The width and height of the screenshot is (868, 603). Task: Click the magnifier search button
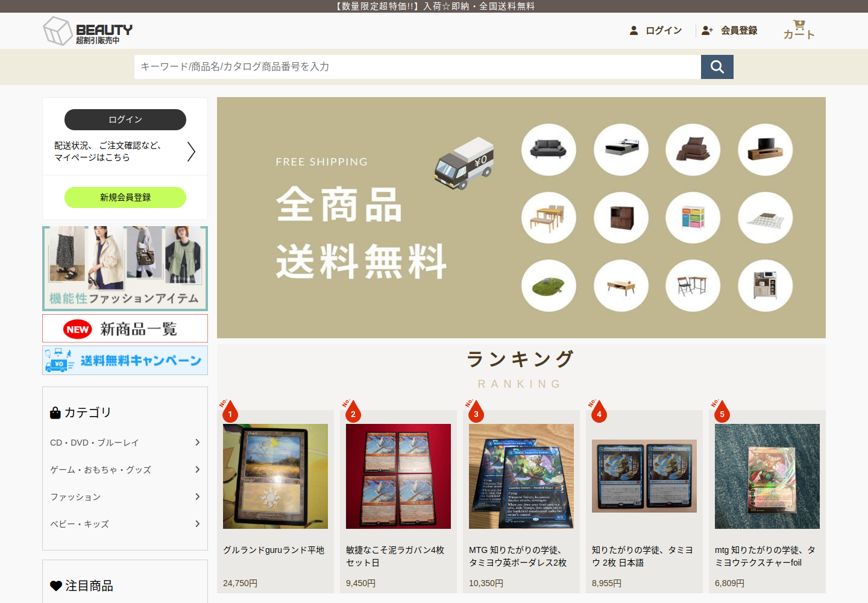[x=717, y=67]
